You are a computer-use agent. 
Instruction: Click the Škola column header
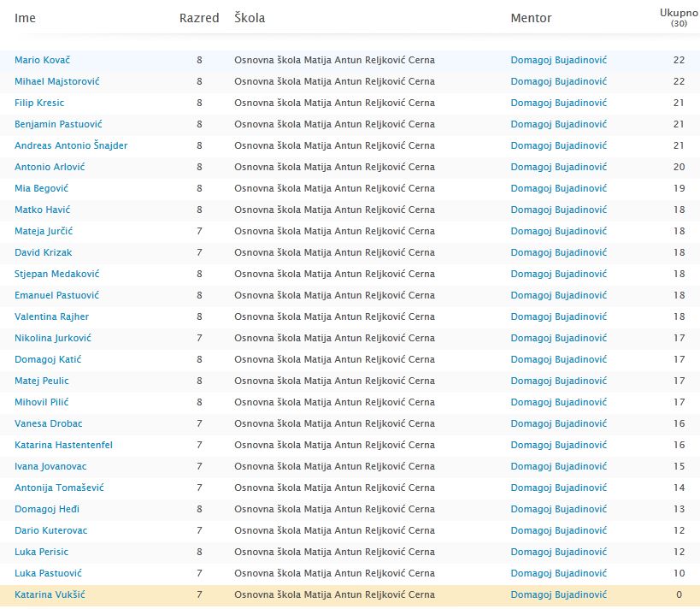click(250, 18)
